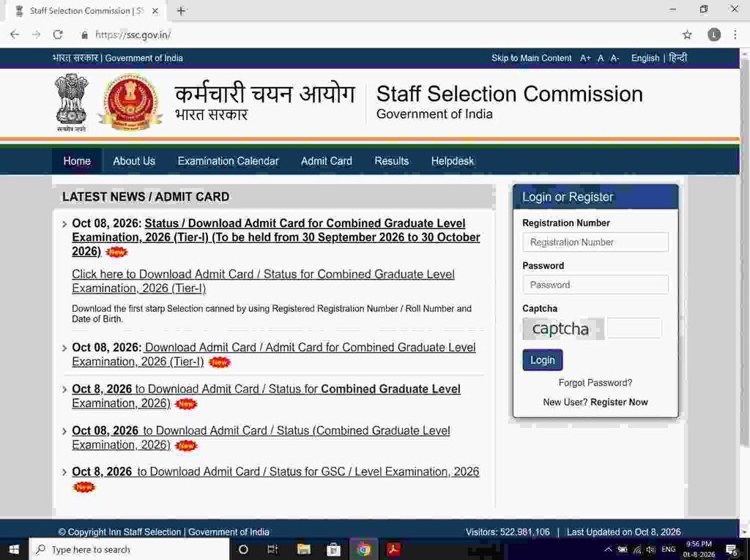Open File Explorer from the taskbar
The width and height of the screenshot is (750, 560).
303,550
